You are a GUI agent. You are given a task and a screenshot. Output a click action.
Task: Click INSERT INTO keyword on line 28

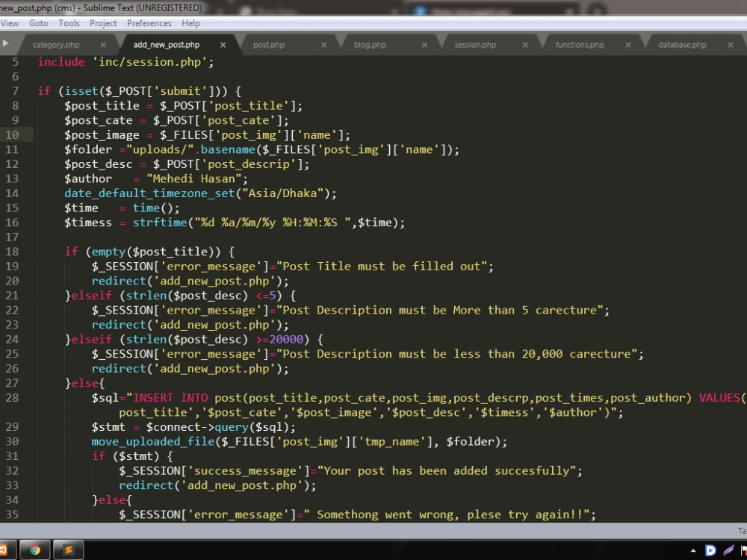(x=170, y=398)
